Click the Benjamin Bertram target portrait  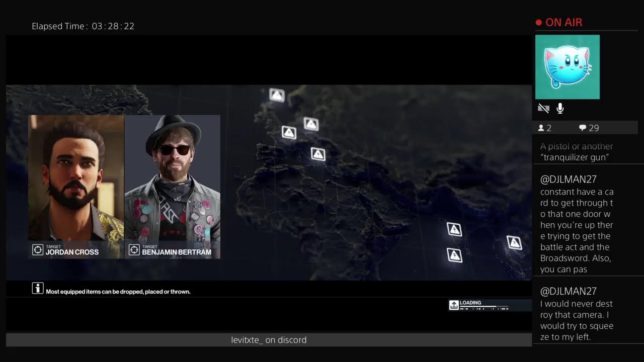point(173,187)
